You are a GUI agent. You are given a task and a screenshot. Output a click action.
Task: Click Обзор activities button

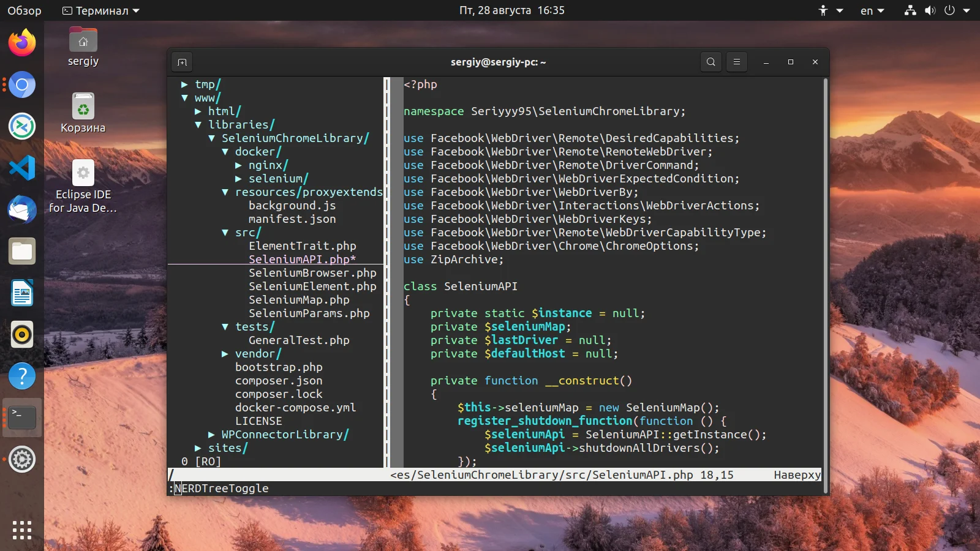pos(24,10)
